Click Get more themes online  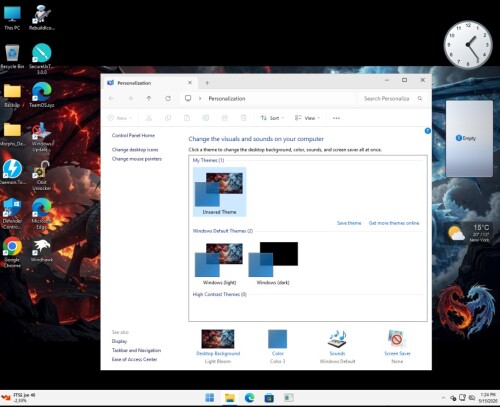point(394,223)
